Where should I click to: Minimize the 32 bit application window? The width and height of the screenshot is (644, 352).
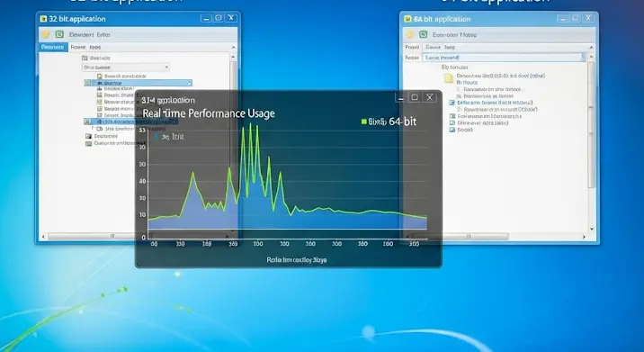[x=206, y=18]
